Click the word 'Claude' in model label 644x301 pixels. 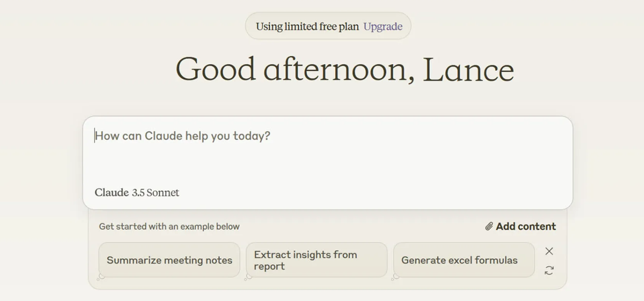click(112, 193)
